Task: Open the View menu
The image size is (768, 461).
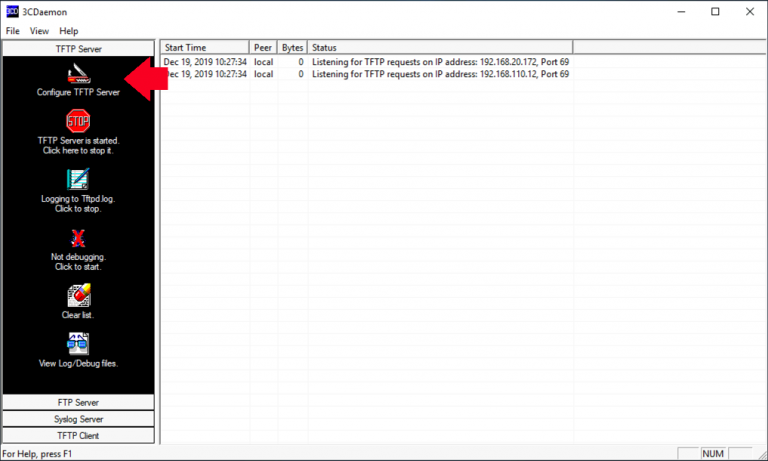Action: pyautogui.click(x=39, y=31)
